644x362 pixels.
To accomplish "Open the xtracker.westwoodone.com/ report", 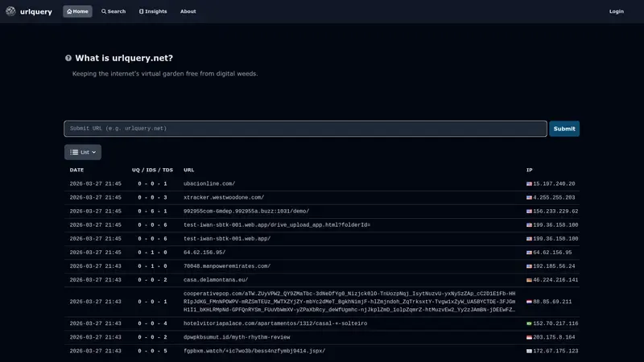I will (224, 197).
